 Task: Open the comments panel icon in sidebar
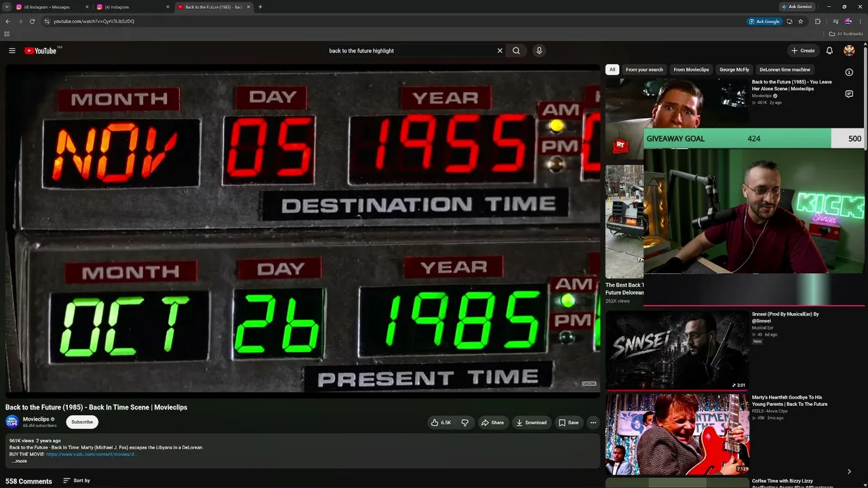click(849, 94)
